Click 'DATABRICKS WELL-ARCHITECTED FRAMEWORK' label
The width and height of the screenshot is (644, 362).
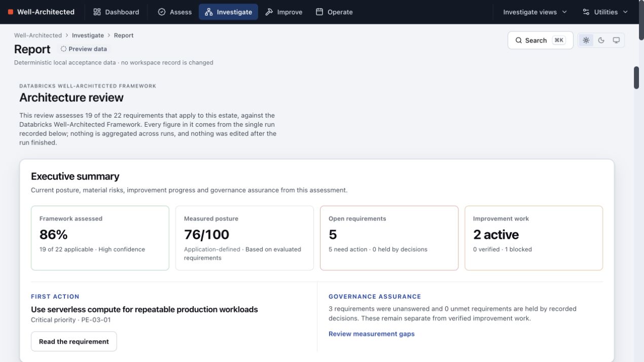tap(88, 86)
